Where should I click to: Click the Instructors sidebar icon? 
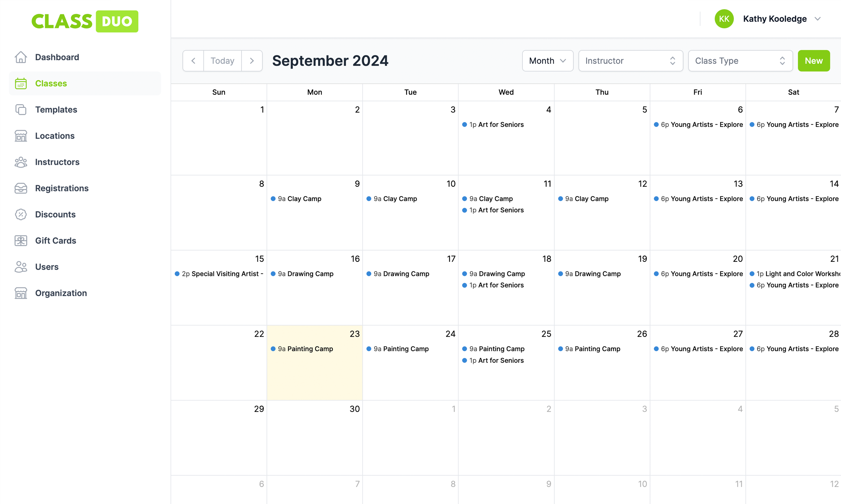coord(21,162)
